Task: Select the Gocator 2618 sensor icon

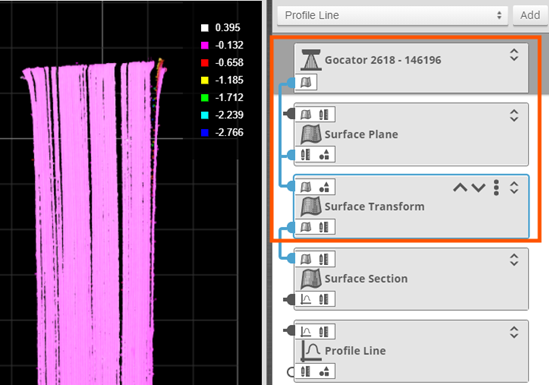Action: (x=311, y=60)
